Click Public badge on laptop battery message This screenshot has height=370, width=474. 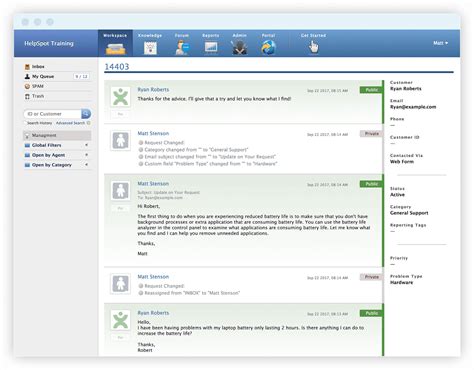pyautogui.click(x=371, y=313)
